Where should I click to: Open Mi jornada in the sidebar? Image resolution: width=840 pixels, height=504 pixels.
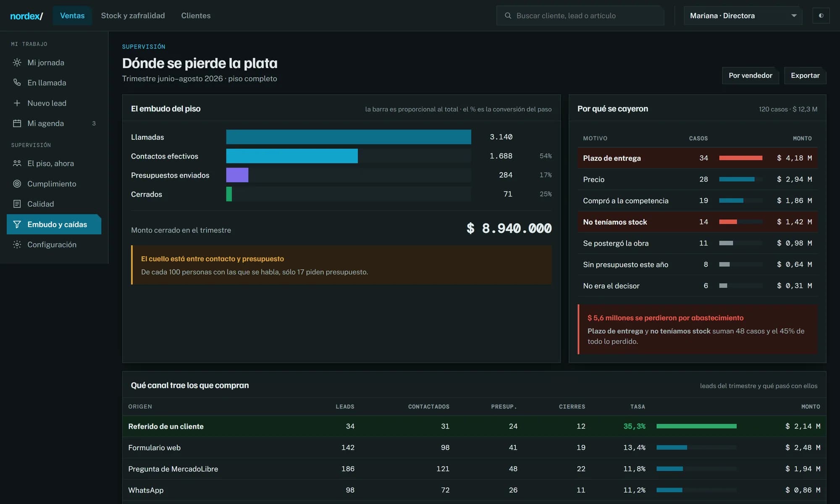[54, 63]
